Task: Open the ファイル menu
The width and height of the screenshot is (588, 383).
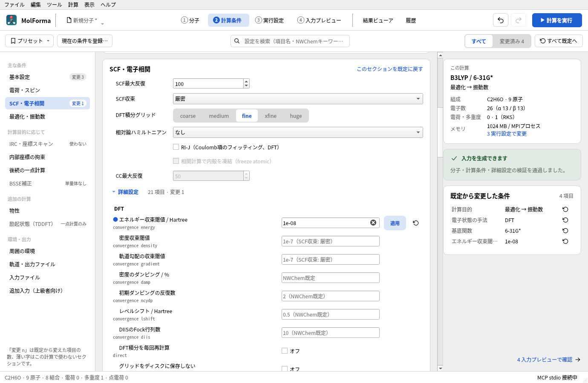Action: (14, 5)
